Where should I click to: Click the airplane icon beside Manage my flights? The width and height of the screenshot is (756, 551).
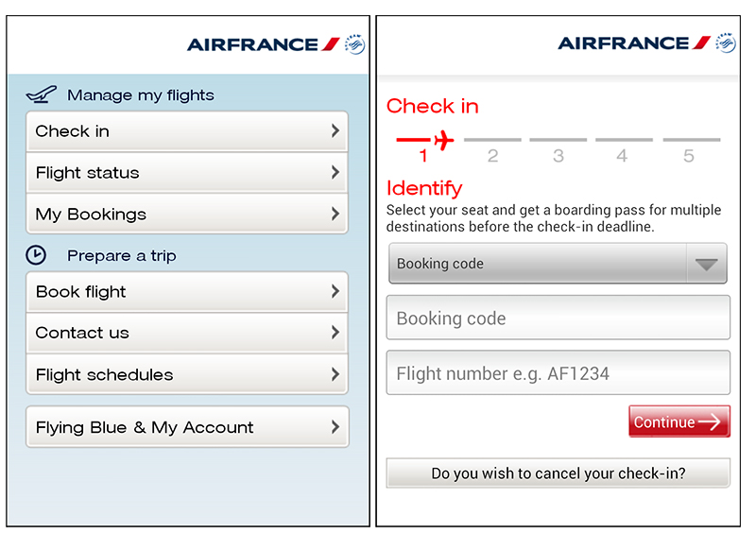pyautogui.click(x=42, y=95)
